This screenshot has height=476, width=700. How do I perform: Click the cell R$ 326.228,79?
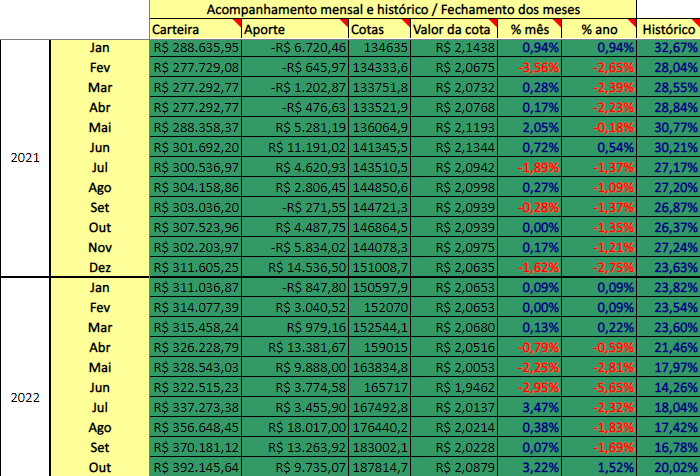click(x=196, y=347)
